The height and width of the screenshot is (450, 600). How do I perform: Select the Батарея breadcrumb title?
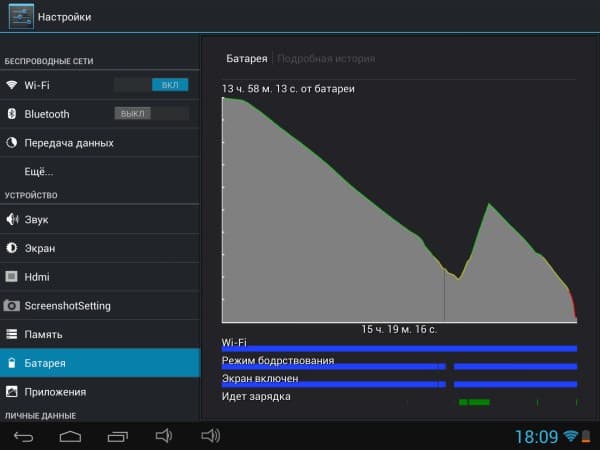(x=247, y=59)
